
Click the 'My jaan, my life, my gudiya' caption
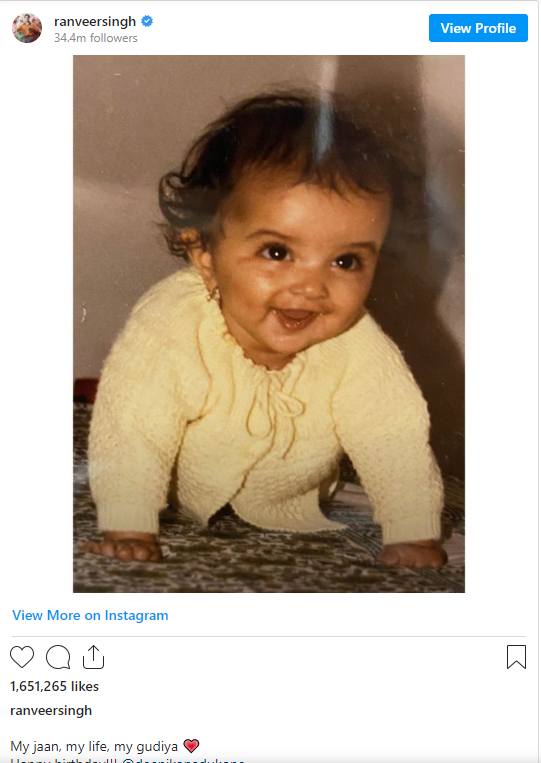[94, 746]
